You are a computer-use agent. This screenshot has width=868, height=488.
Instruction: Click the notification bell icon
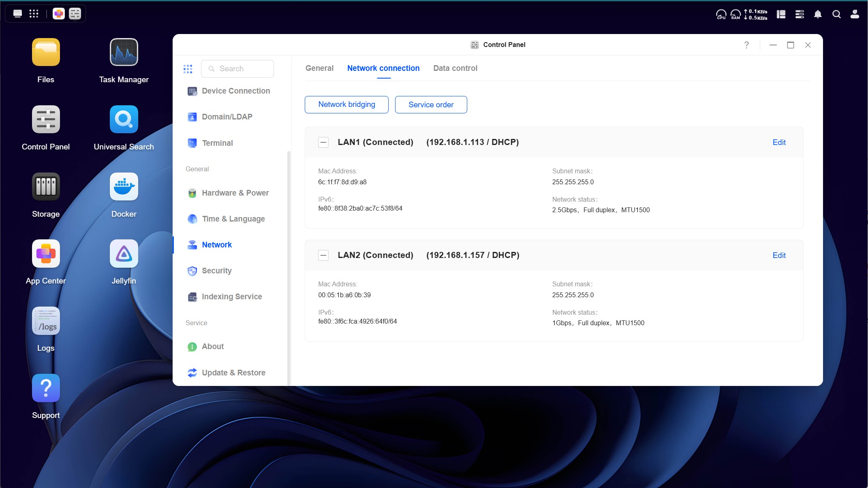click(x=818, y=14)
